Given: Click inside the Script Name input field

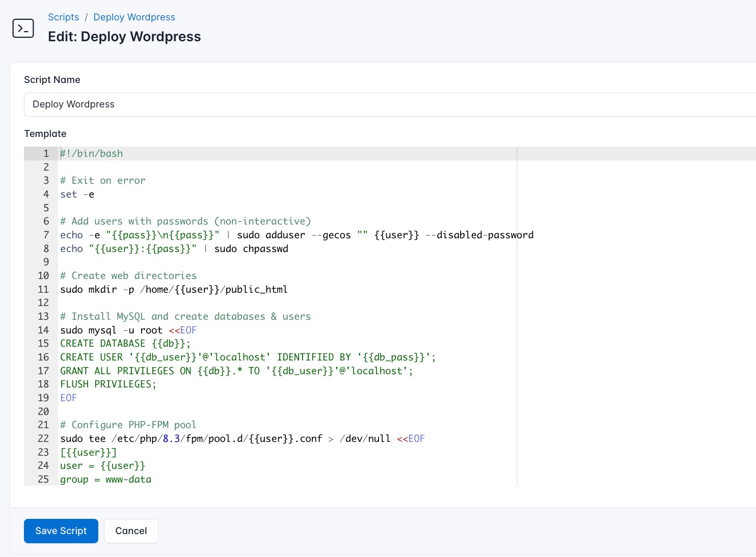Looking at the screenshot, I should tap(204, 104).
